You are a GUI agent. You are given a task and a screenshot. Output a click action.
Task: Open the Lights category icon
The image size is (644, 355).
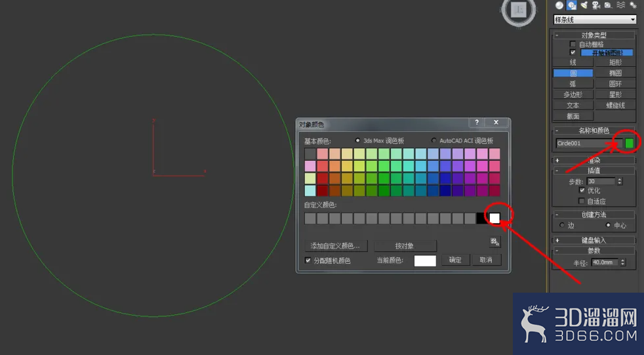[x=584, y=5]
